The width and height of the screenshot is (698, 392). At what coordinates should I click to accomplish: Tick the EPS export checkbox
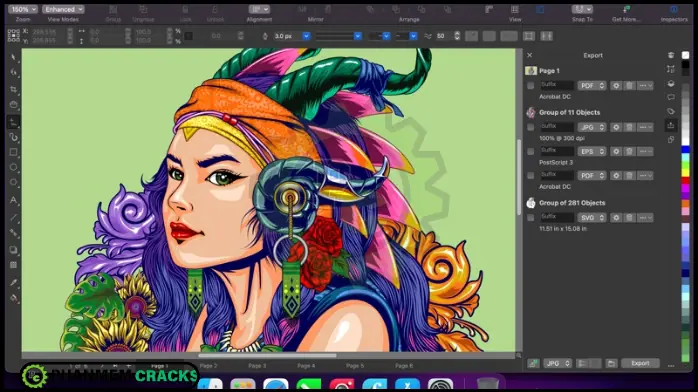pyautogui.click(x=530, y=151)
